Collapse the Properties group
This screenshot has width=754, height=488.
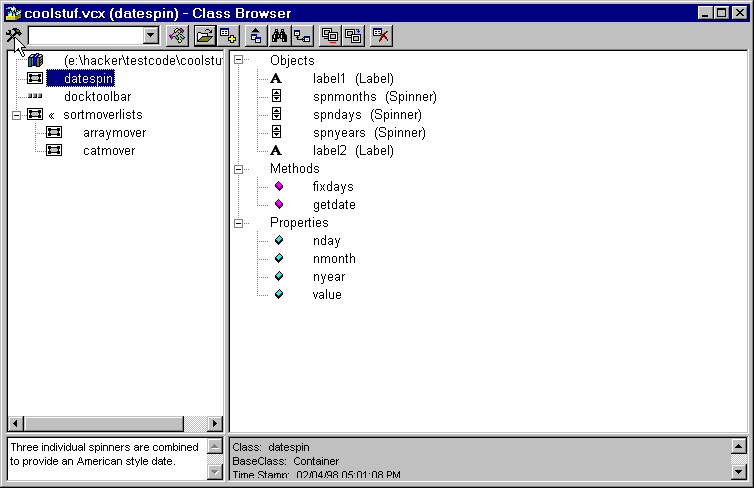(x=238, y=223)
